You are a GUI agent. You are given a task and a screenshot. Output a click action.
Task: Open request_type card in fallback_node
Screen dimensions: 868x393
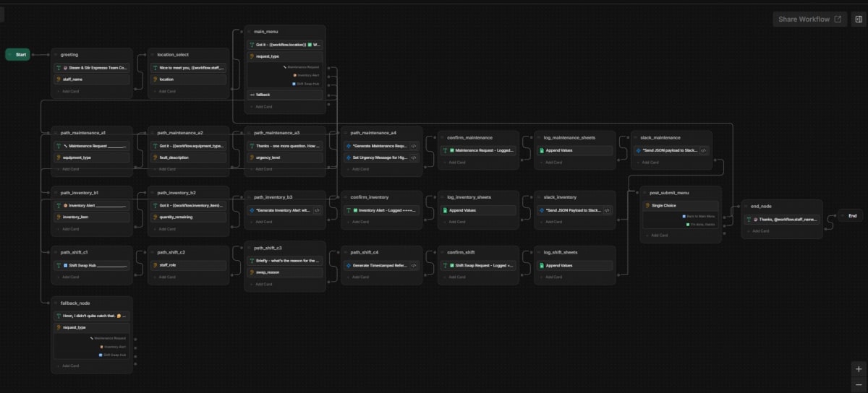(92, 327)
